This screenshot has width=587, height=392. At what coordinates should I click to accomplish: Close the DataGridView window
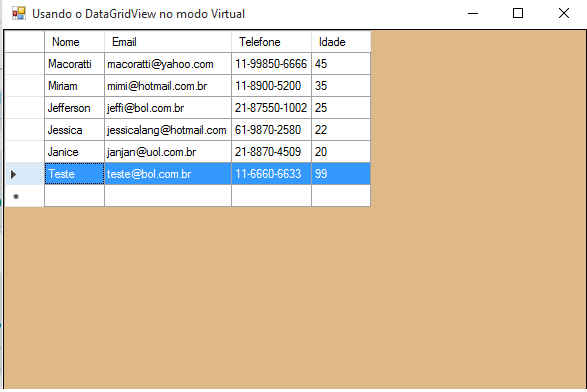click(564, 13)
